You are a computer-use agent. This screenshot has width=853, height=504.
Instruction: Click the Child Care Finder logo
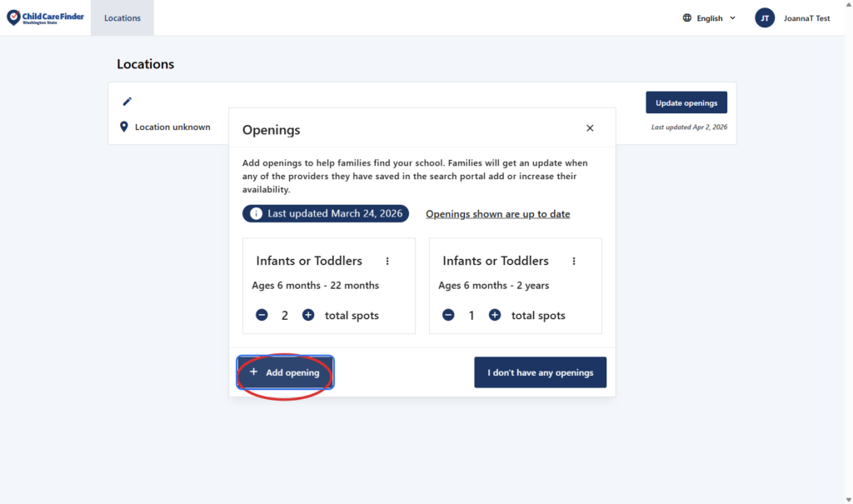(x=46, y=17)
